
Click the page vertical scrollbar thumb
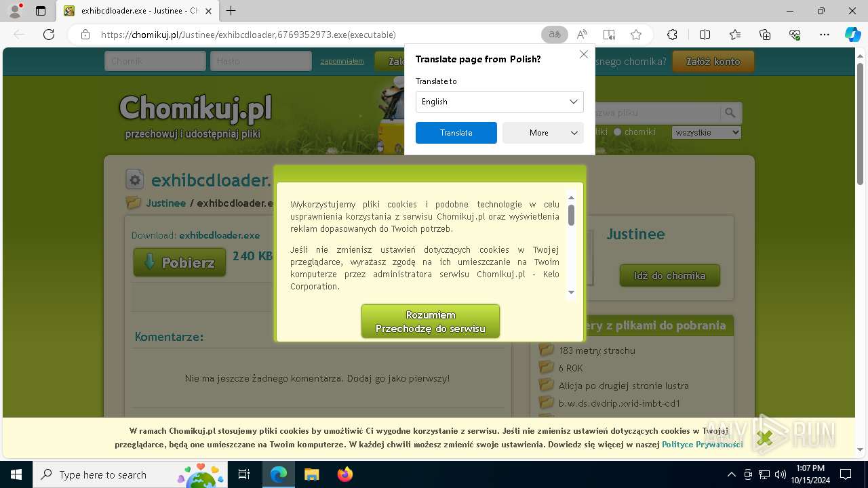(861, 123)
